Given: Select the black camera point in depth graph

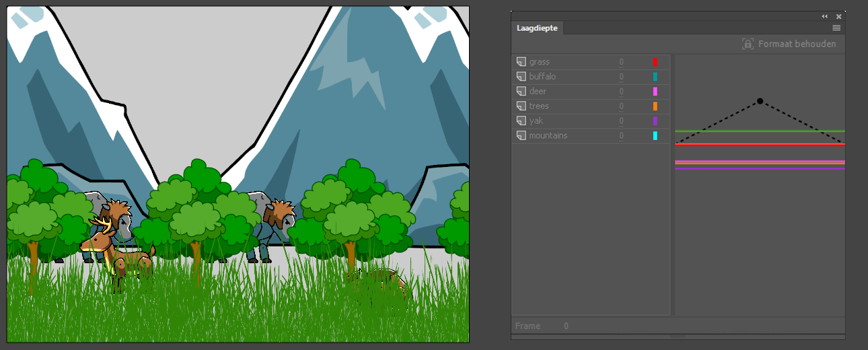Looking at the screenshot, I should click(x=760, y=101).
